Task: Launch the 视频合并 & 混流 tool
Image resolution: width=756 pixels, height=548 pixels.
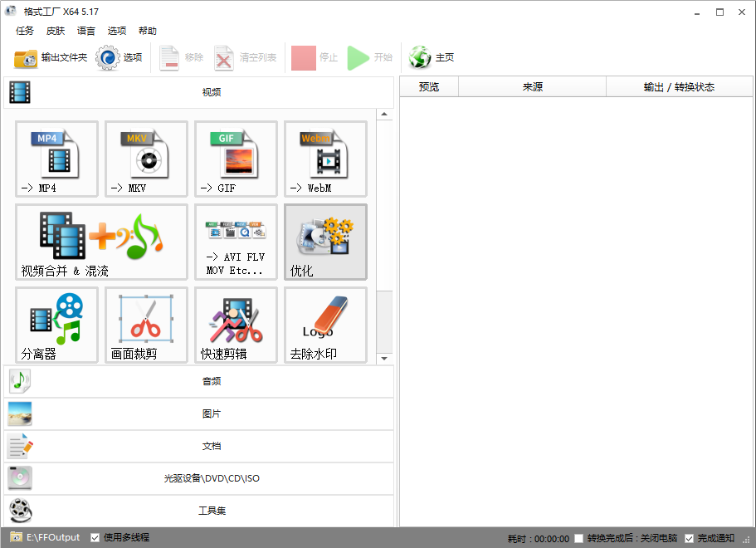Action: 101,242
